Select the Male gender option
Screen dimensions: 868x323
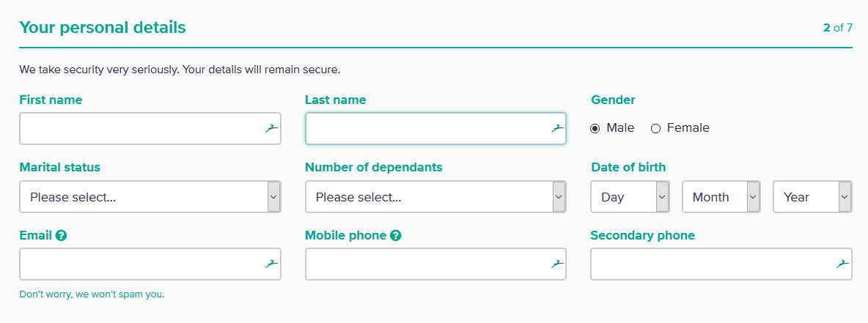pos(595,128)
